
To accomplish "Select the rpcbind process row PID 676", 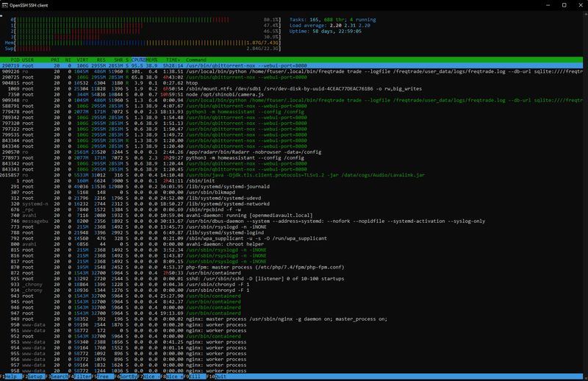I will point(291,210).
